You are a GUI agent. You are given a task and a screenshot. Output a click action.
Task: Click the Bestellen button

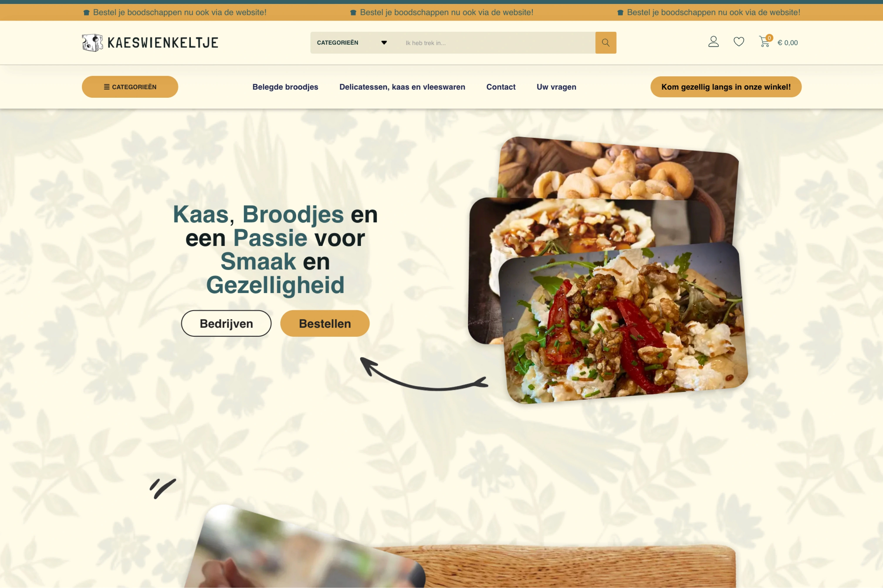point(325,324)
